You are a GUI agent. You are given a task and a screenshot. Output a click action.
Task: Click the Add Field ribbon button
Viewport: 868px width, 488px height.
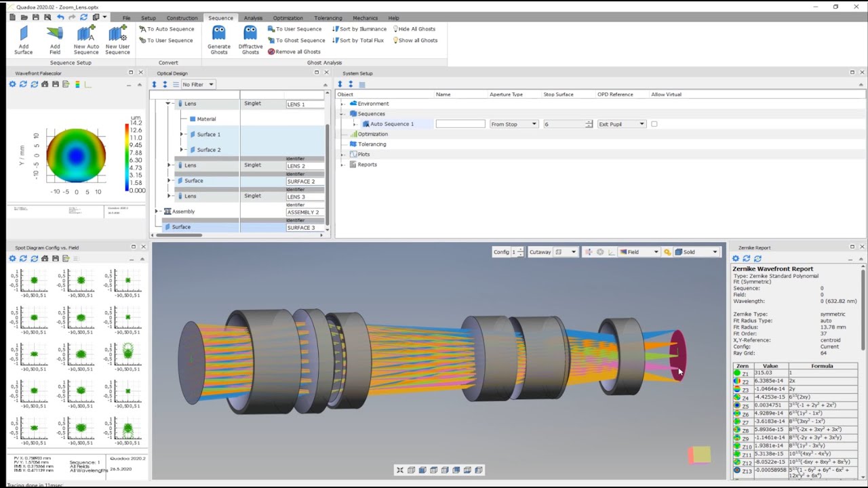55,40
